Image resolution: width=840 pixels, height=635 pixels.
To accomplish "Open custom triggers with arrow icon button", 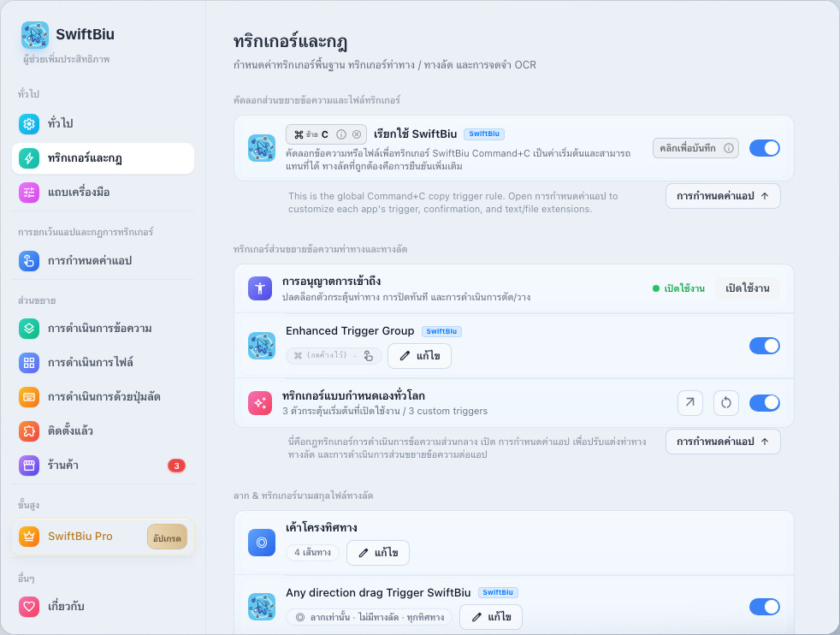I will [x=690, y=403].
